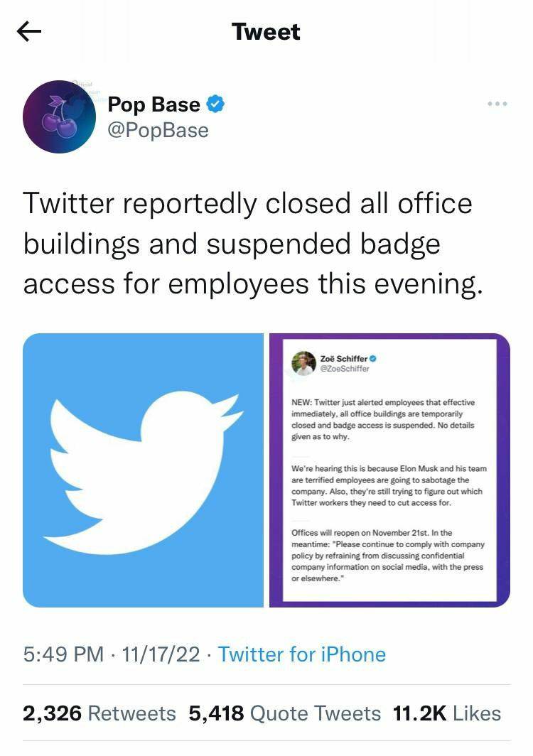The image size is (533, 756).
Task: View the 2,326 Retweets list
Action: click(99, 713)
